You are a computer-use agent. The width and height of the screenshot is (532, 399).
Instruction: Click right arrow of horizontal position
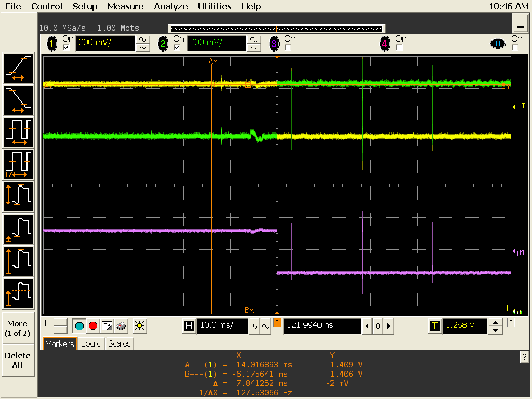pyautogui.click(x=389, y=326)
